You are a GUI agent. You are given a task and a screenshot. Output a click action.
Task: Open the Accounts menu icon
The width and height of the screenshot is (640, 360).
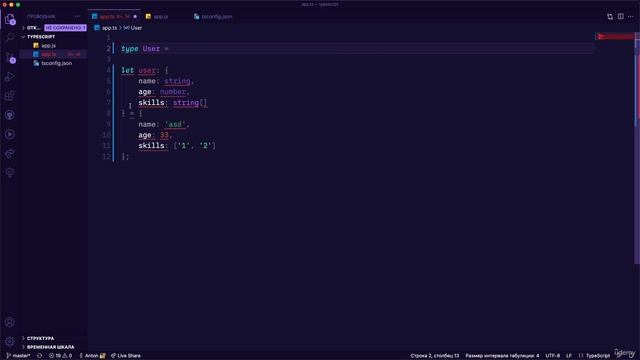tap(10, 322)
